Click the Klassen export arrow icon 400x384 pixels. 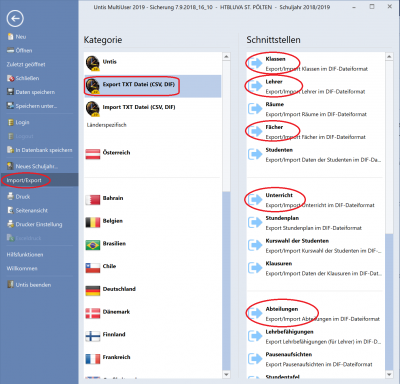[255, 63]
